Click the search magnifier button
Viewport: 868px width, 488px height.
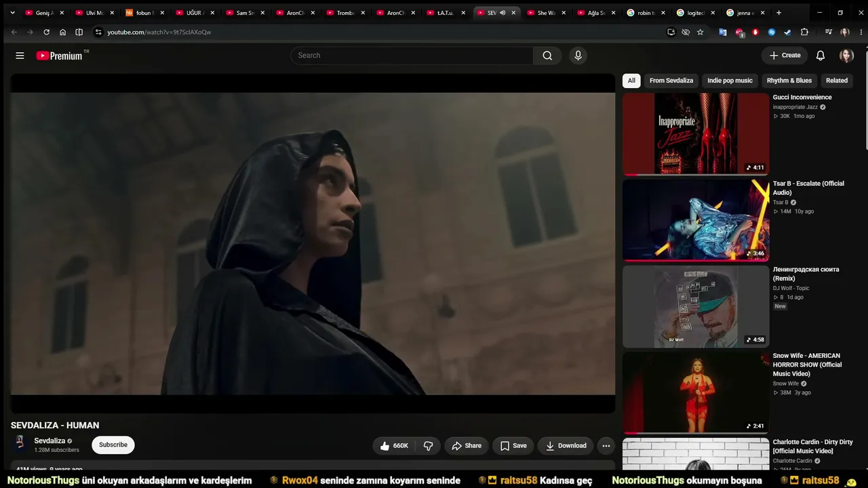tap(547, 56)
